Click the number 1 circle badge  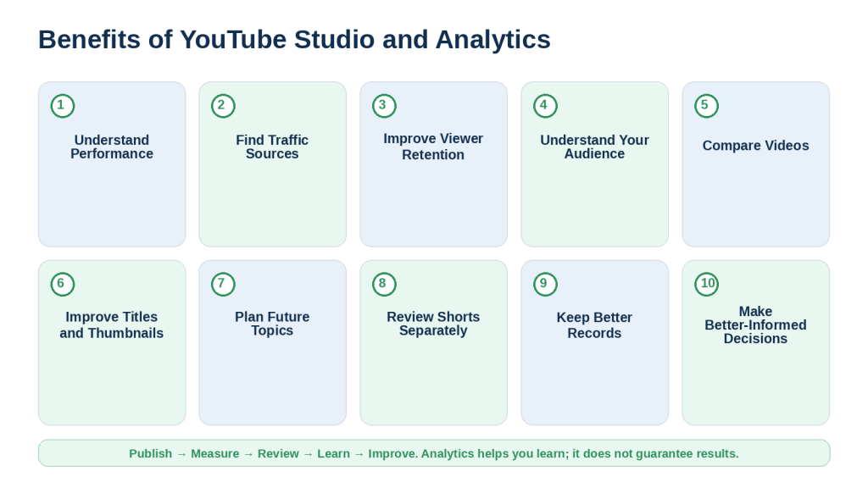pos(63,106)
